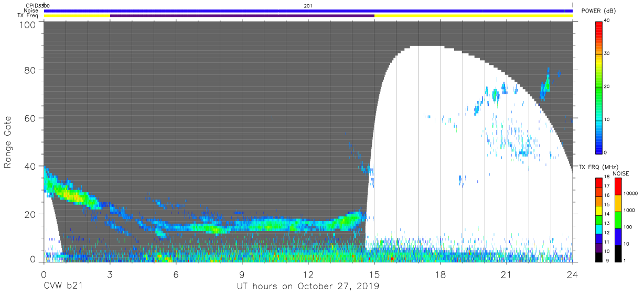Pick cyan 12-13 MHz frequency swatch
The image size is (644, 297).
(599, 229)
